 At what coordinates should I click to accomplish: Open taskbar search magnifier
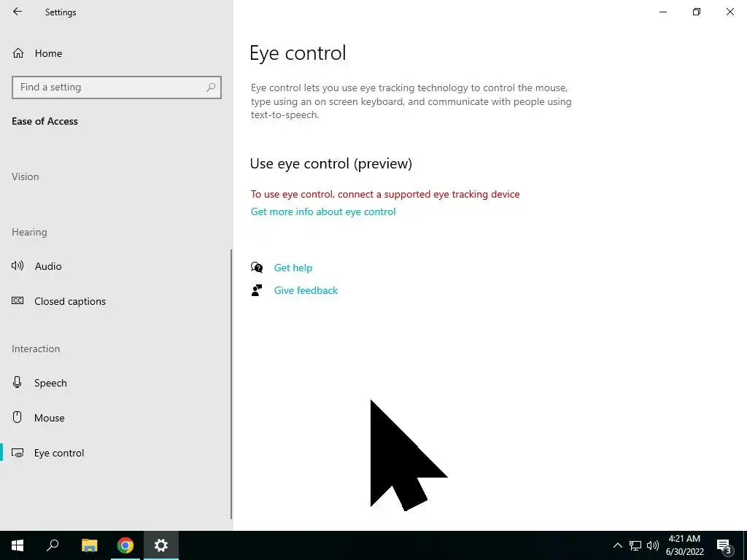pos(53,545)
